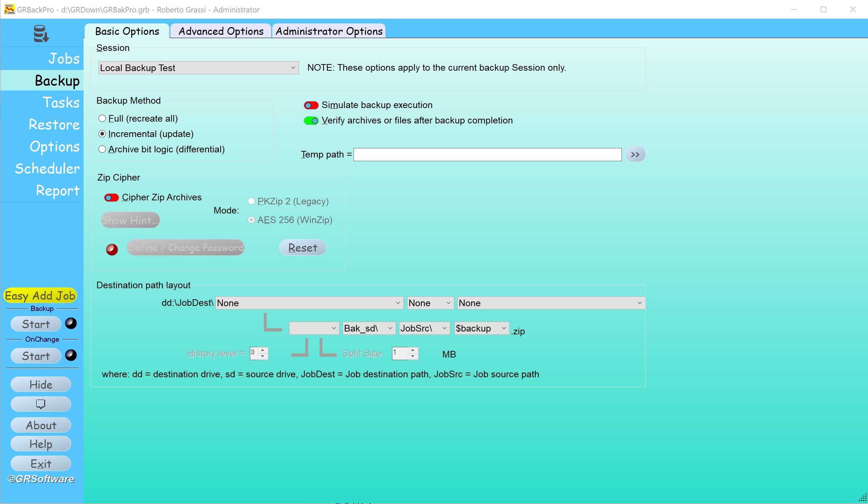Image resolution: width=868 pixels, height=504 pixels.
Task: Open the $backup filename dropdown
Action: (481, 328)
